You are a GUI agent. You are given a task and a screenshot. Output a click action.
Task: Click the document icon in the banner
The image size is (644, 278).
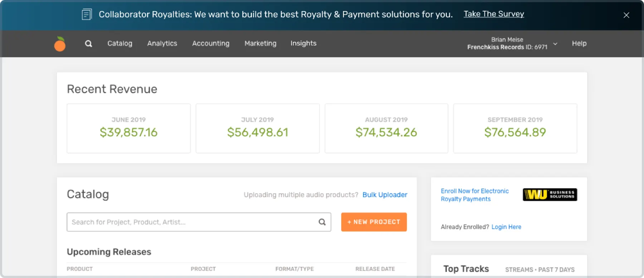pos(87,14)
